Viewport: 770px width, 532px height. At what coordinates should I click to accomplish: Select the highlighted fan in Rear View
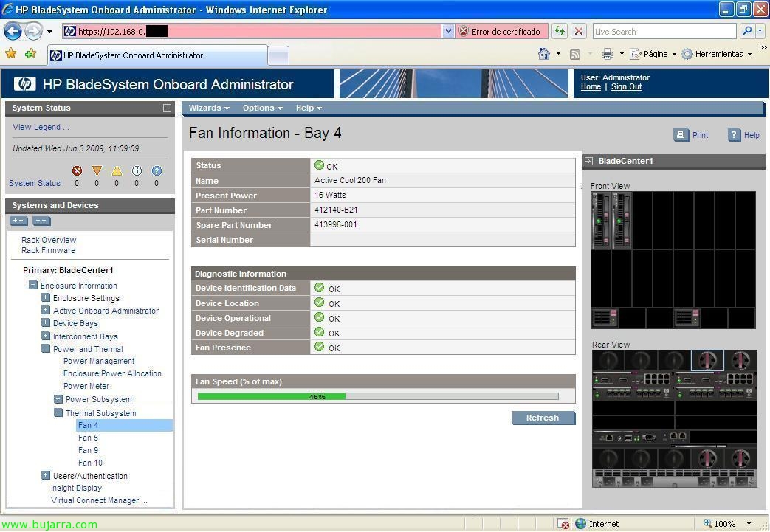[x=707, y=360]
